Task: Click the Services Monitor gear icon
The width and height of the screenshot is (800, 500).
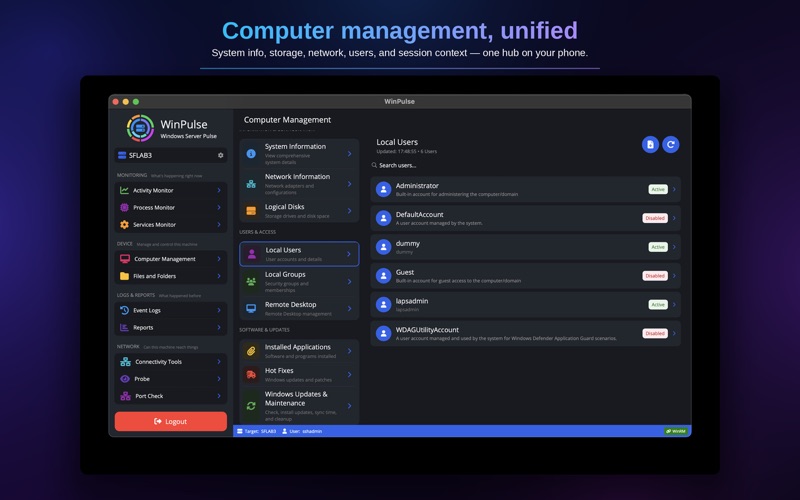Action: pos(124,224)
